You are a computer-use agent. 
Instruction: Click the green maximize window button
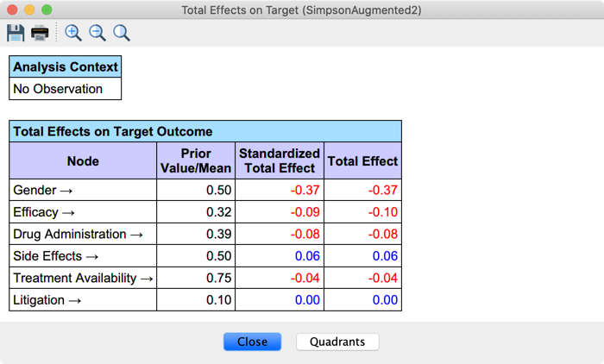47,9
